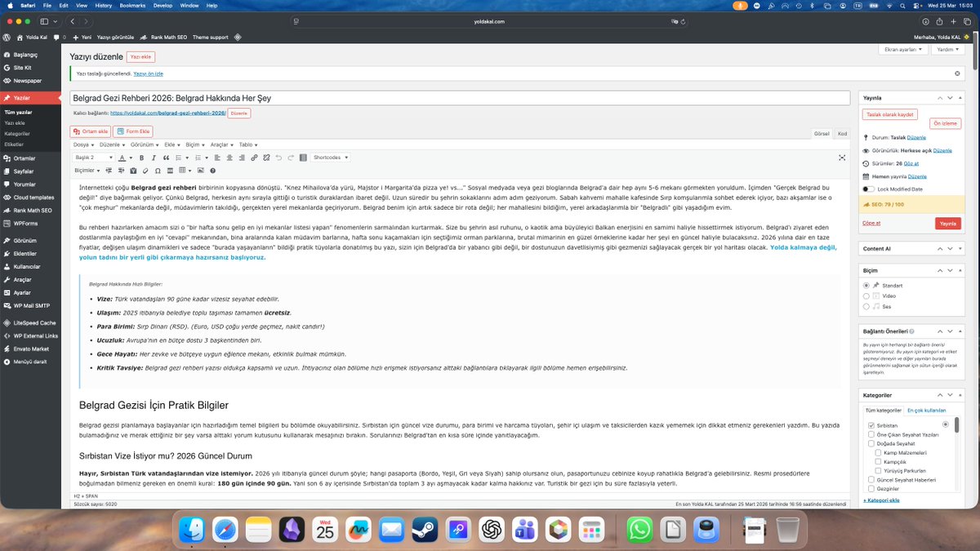Decrease indent in the second toolbar row
The width and height of the screenshot is (980, 551).
click(x=109, y=171)
